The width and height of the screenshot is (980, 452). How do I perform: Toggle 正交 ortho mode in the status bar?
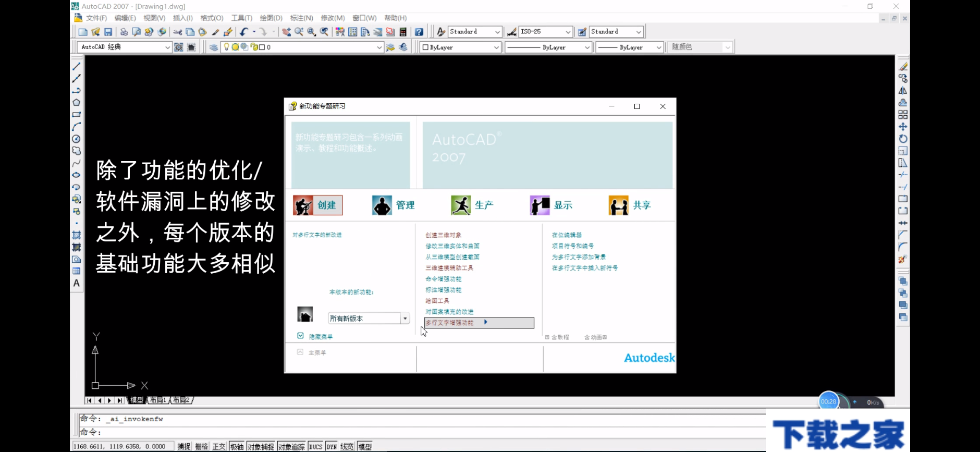tap(219, 446)
